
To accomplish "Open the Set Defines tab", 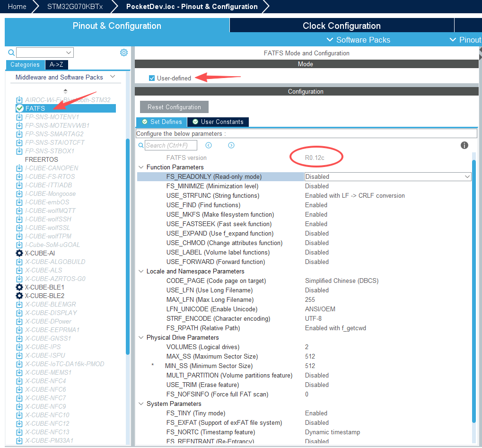I will click(161, 122).
